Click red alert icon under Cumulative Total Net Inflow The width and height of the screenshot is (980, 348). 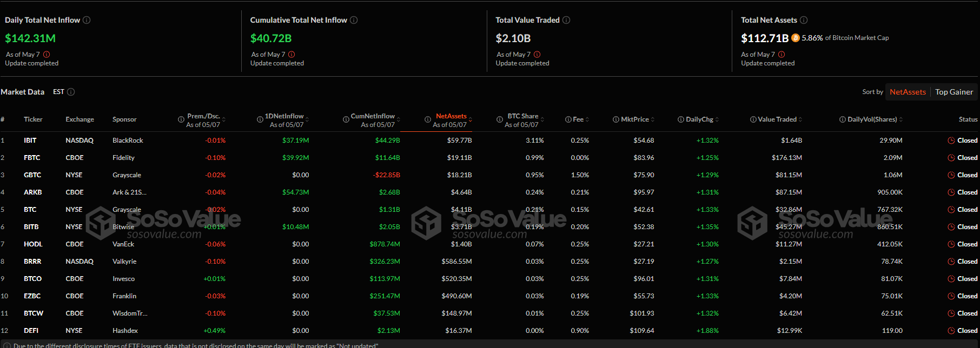(292, 55)
